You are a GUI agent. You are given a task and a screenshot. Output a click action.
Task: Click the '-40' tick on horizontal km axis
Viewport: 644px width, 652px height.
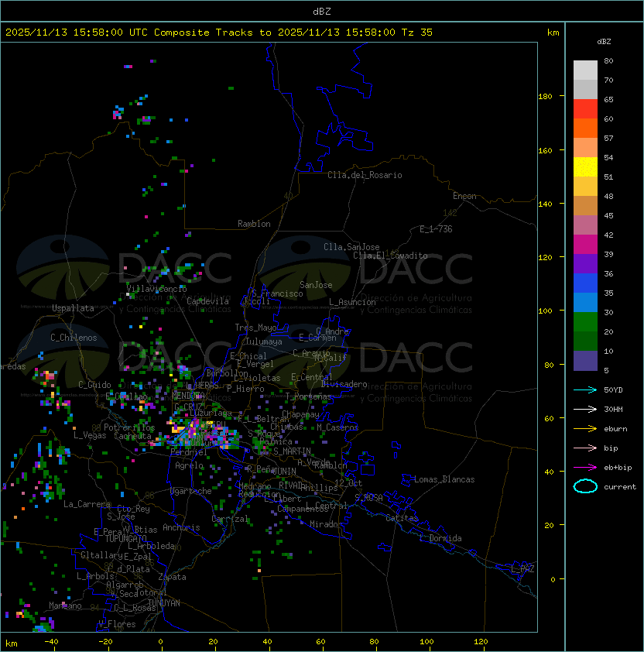51,642
